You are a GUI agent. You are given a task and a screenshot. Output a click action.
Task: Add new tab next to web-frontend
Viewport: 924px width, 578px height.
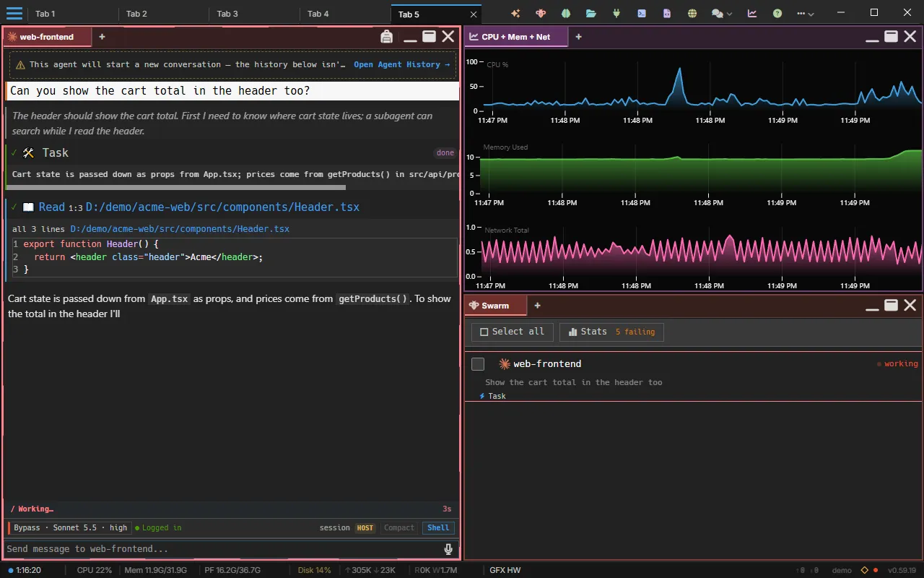102,37
